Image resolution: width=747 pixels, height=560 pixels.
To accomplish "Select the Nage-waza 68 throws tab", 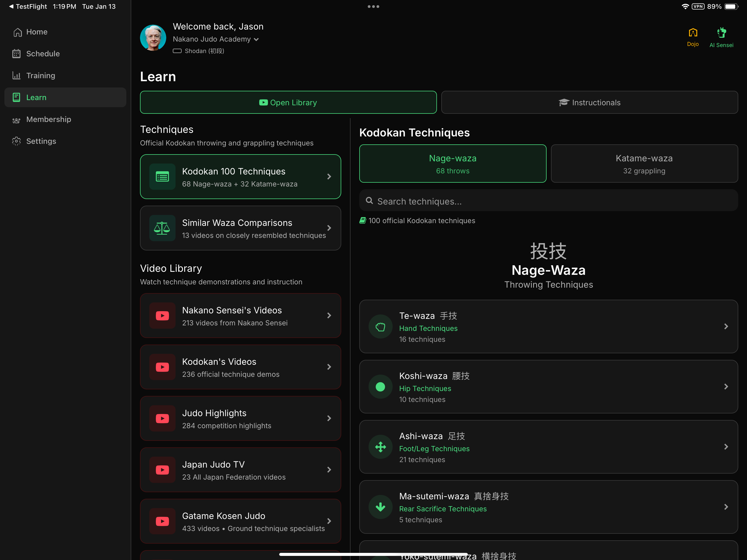I will pos(453,164).
